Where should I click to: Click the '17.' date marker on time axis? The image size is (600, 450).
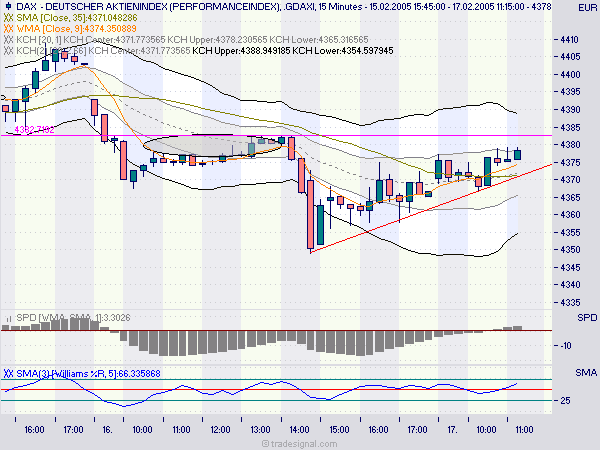(452, 430)
